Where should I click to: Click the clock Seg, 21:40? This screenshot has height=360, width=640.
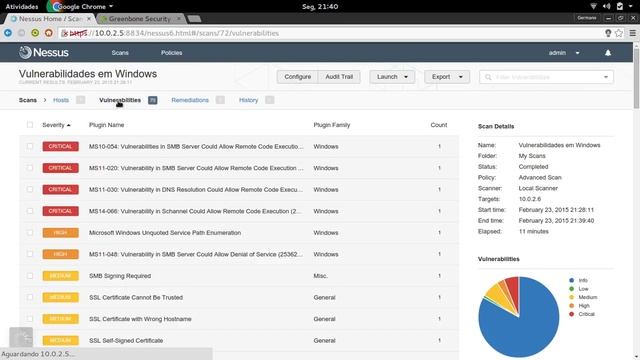pos(320,7)
